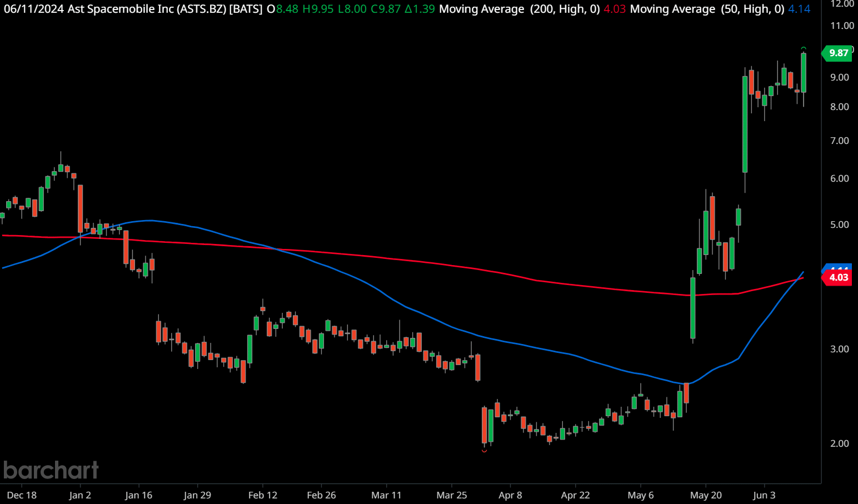The height and width of the screenshot is (504, 858).
Task: Click the 11.00 price axis label
Action: click(x=842, y=26)
